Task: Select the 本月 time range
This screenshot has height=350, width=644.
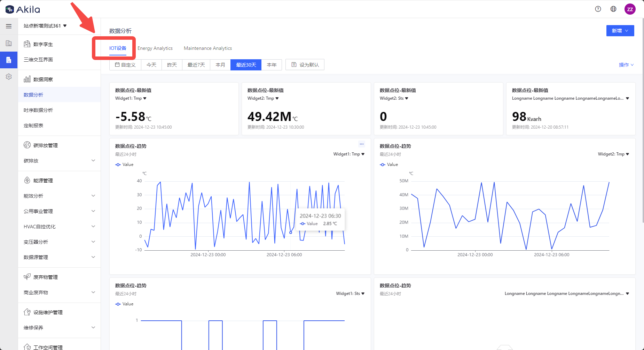Action: click(x=220, y=65)
